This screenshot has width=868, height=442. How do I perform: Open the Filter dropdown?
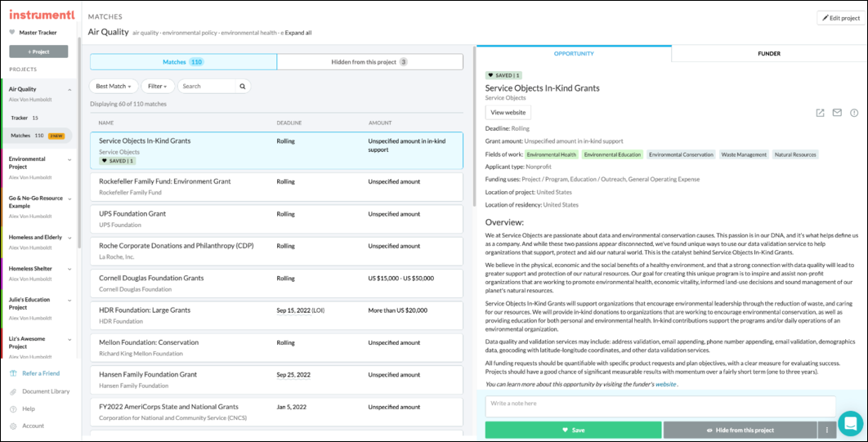[158, 86]
